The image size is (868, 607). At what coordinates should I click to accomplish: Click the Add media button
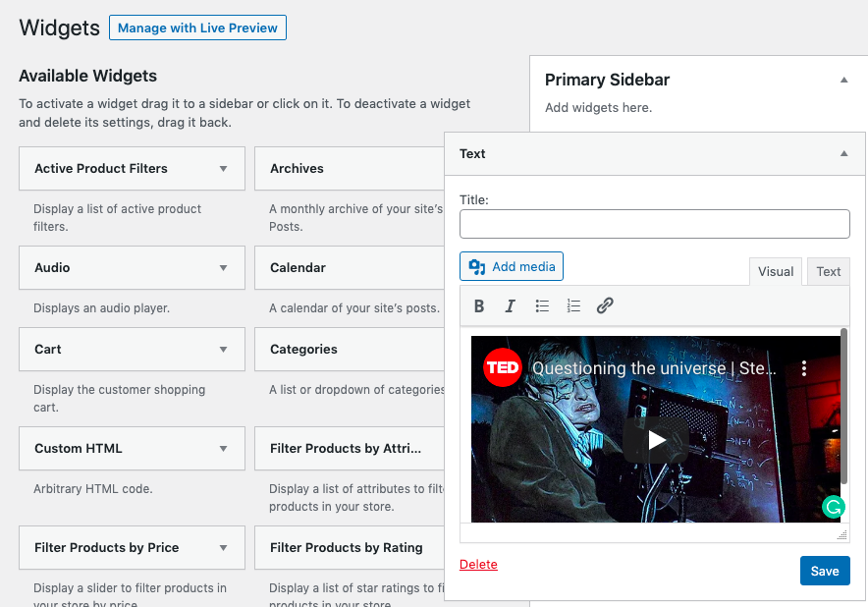512,266
